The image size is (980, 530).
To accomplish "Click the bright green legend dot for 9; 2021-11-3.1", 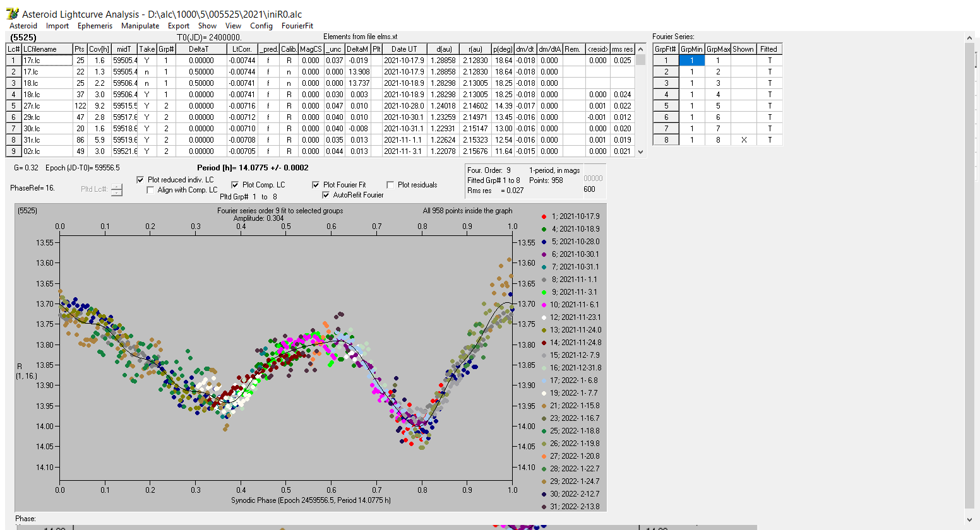I will tap(544, 292).
